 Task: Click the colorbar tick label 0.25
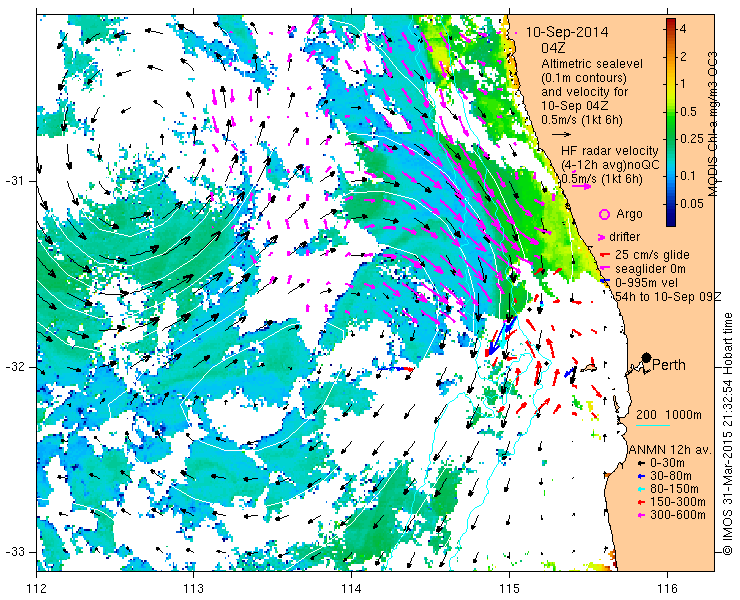point(691,139)
